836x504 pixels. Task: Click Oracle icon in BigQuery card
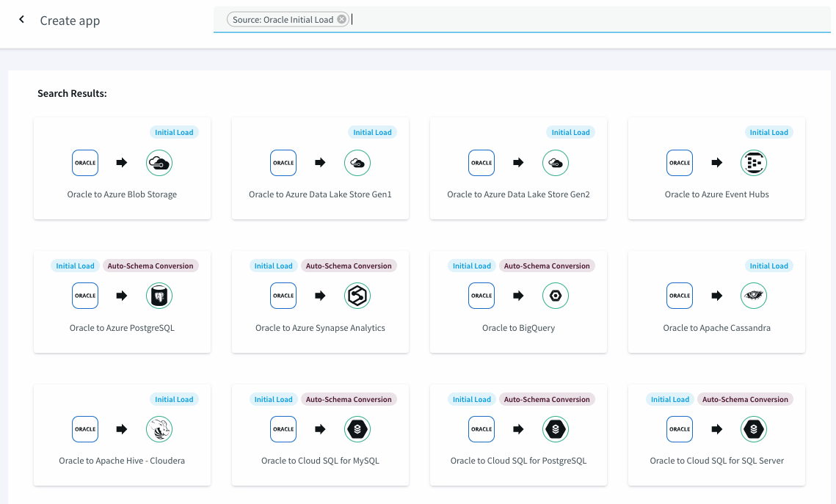click(481, 296)
